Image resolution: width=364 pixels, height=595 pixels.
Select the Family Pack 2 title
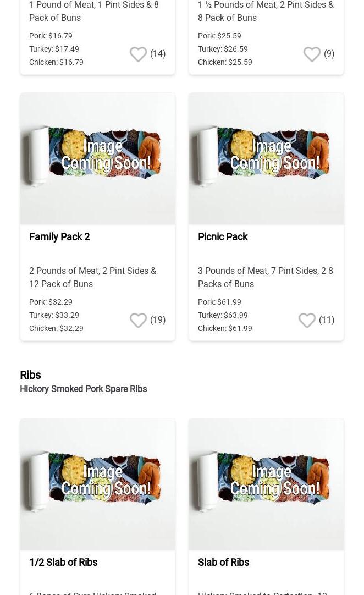(59, 237)
